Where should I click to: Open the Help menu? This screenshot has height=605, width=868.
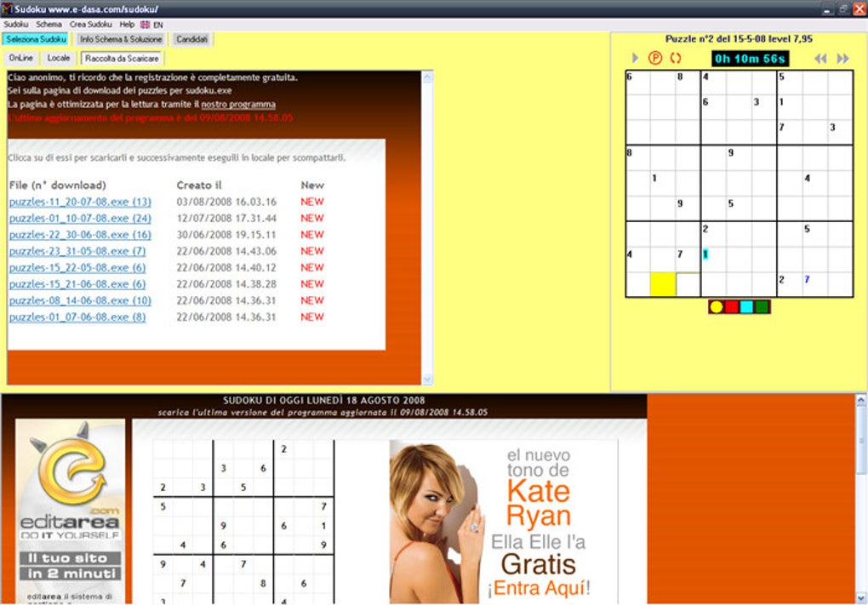(x=127, y=25)
